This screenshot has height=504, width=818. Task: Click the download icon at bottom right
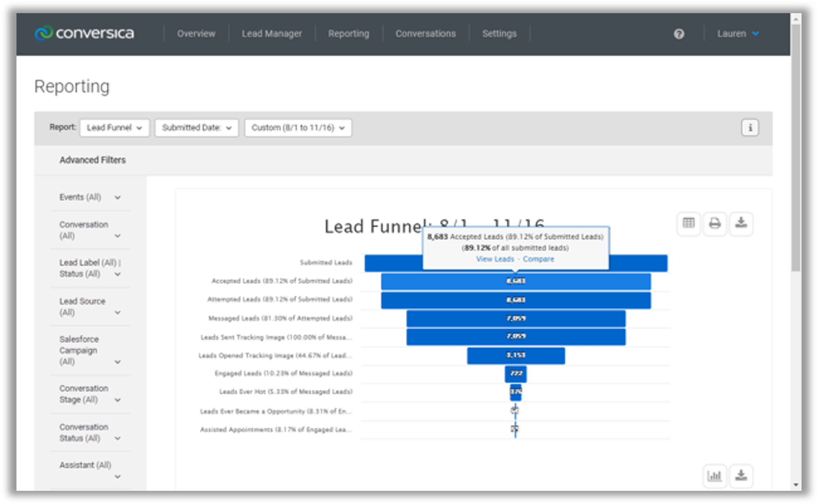click(x=741, y=476)
